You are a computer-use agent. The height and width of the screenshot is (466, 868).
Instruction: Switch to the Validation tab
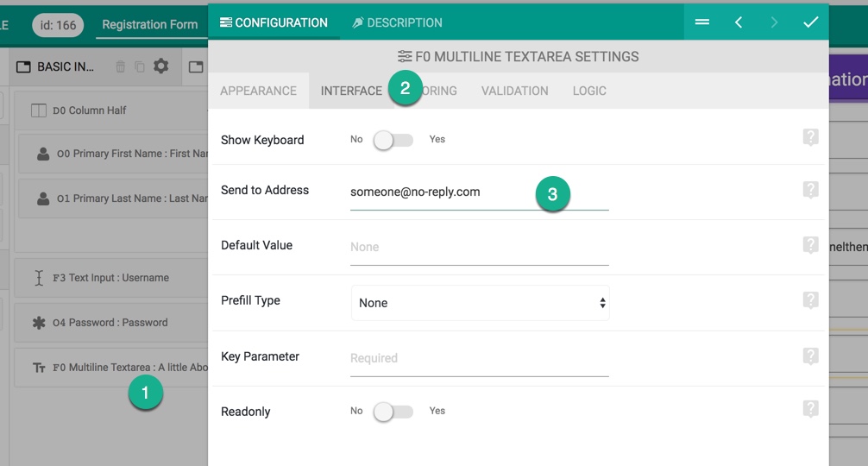pyautogui.click(x=515, y=91)
